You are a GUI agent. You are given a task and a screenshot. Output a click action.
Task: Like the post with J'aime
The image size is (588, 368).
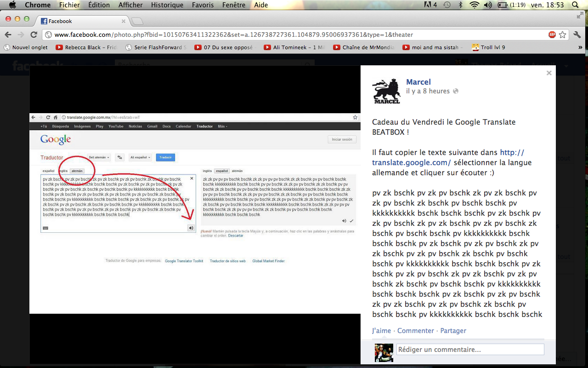pos(381,331)
